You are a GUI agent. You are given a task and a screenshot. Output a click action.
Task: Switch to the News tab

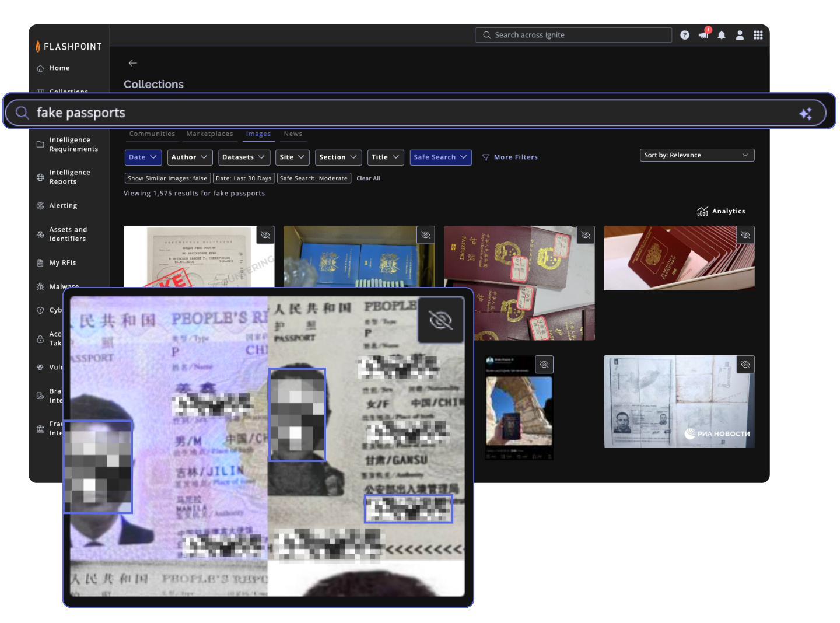click(293, 134)
